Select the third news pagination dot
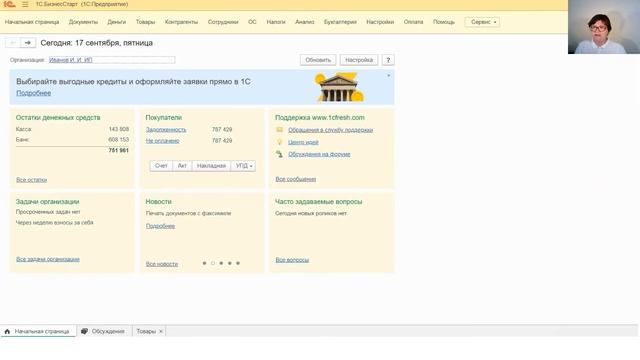The height and width of the screenshot is (360, 640). [221, 263]
